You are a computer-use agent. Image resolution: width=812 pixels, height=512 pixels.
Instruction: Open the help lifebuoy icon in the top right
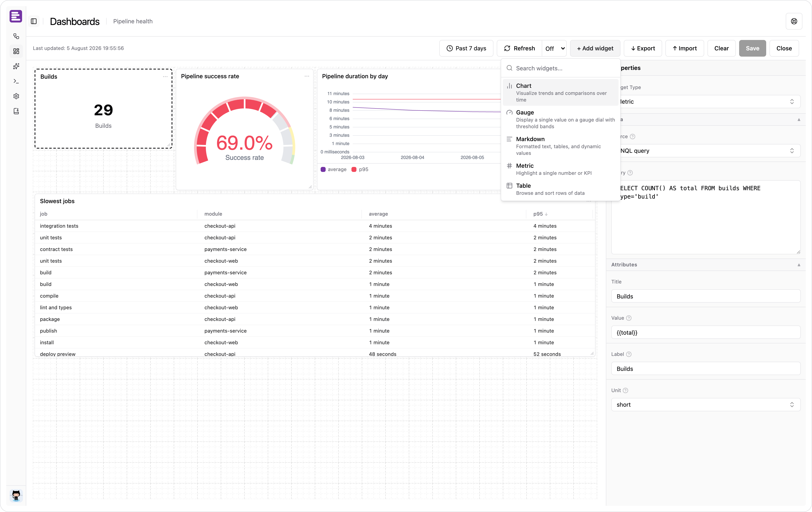coord(794,21)
